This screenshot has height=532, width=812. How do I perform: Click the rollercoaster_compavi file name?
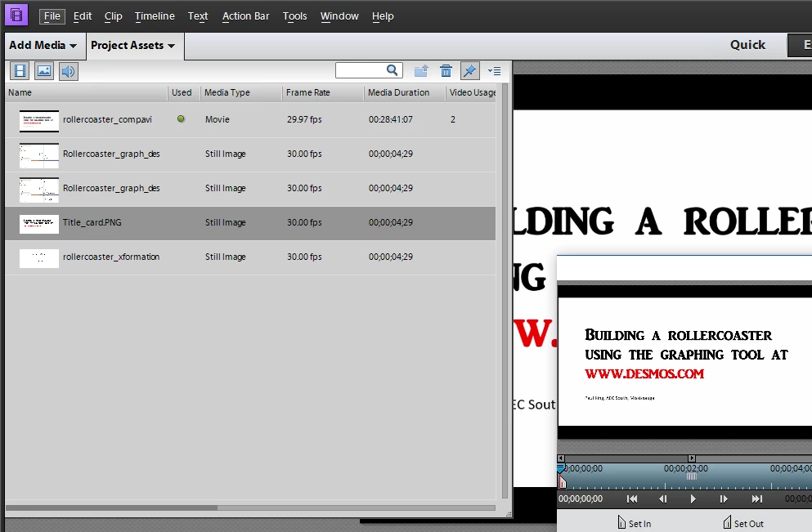[x=107, y=119]
